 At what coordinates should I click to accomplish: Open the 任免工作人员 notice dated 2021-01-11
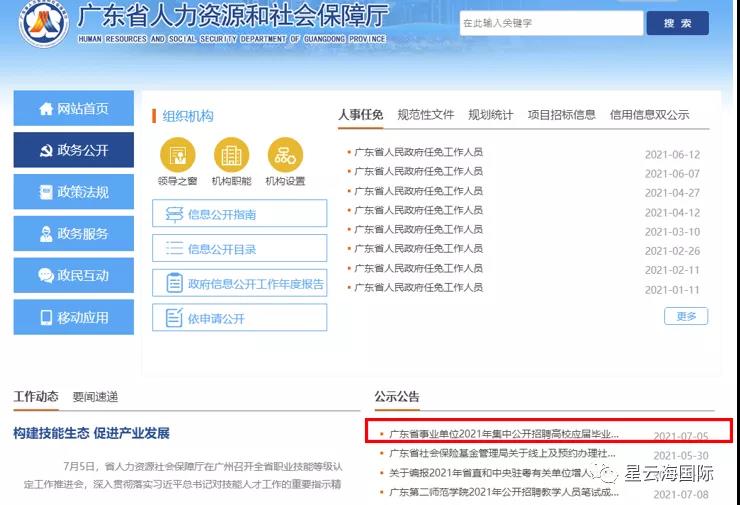419,287
